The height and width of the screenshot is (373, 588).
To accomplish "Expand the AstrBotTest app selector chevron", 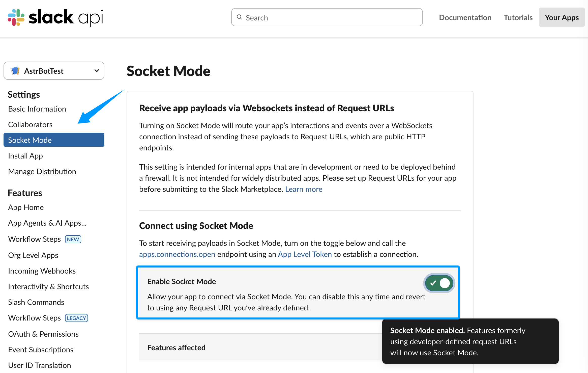I will tap(97, 71).
